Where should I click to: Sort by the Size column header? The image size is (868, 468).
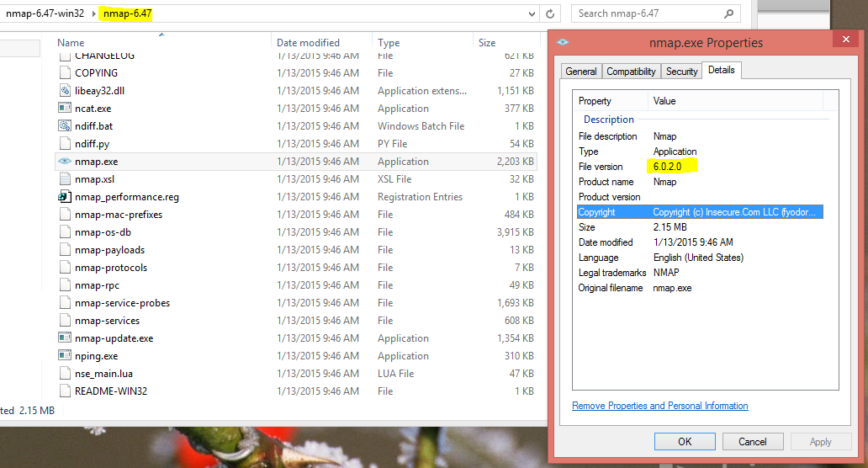point(487,43)
